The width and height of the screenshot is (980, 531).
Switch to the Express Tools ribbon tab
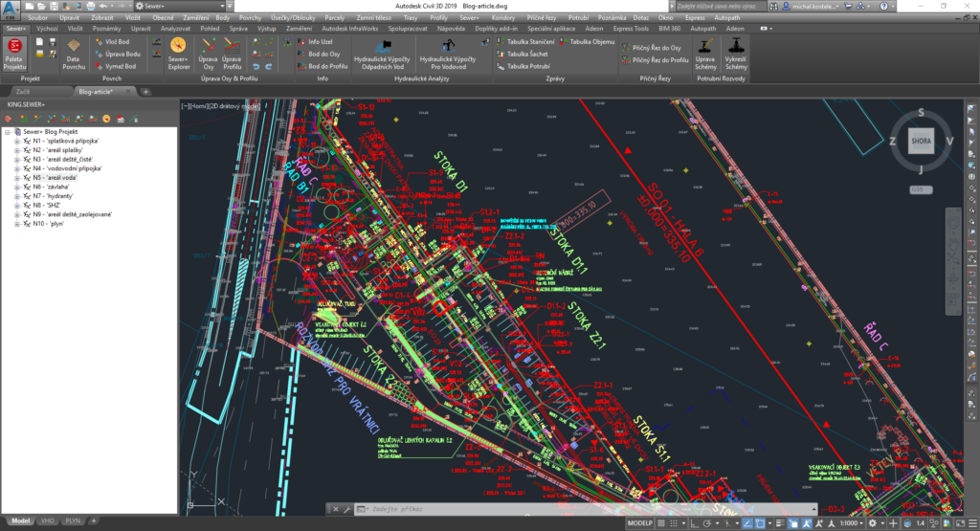[631, 28]
